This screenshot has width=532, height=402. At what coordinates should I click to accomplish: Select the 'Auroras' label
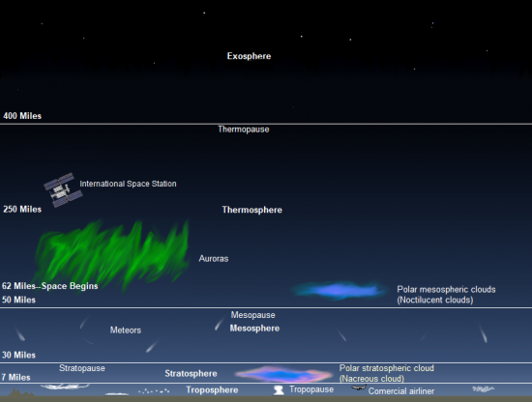coord(214,259)
